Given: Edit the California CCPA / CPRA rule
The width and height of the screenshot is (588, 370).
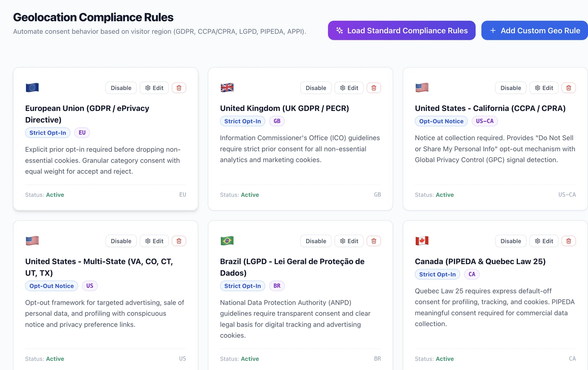Looking at the screenshot, I should click(x=544, y=88).
